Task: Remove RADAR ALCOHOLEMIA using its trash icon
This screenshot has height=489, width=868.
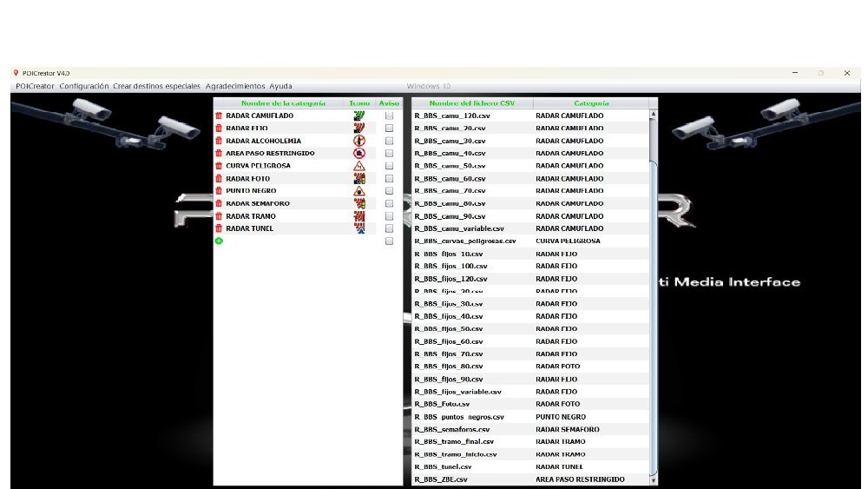Action: click(x=219, y=141)
